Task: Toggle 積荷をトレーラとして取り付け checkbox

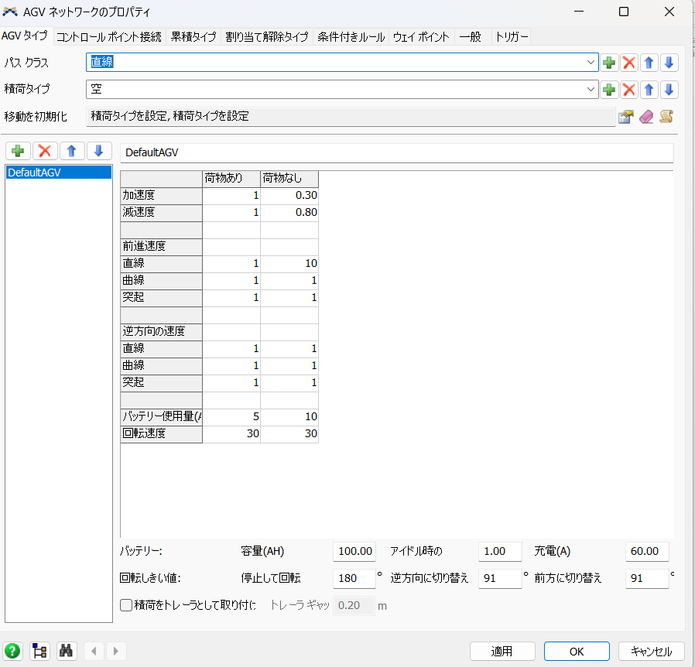Action: point(126,605)
